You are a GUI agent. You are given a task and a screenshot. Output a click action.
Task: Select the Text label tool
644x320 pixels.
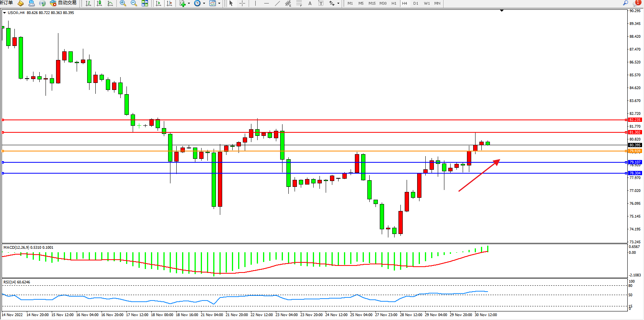(321, 4)
